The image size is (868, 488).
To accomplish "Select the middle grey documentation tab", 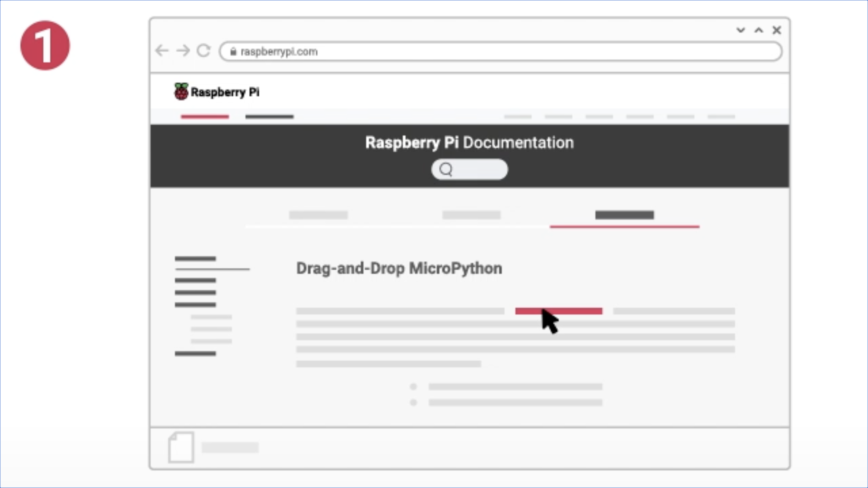I will click(471, 215).
